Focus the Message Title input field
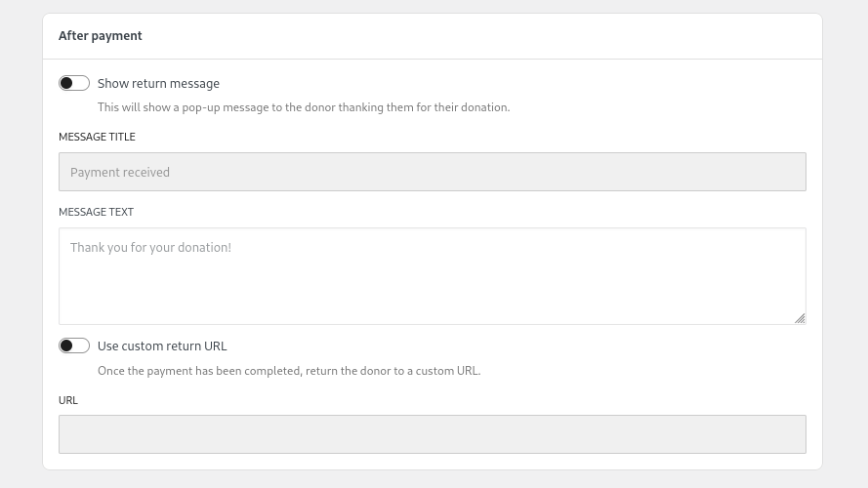The image size is (868, 488). pyautogui.click(x=433, y=172)
